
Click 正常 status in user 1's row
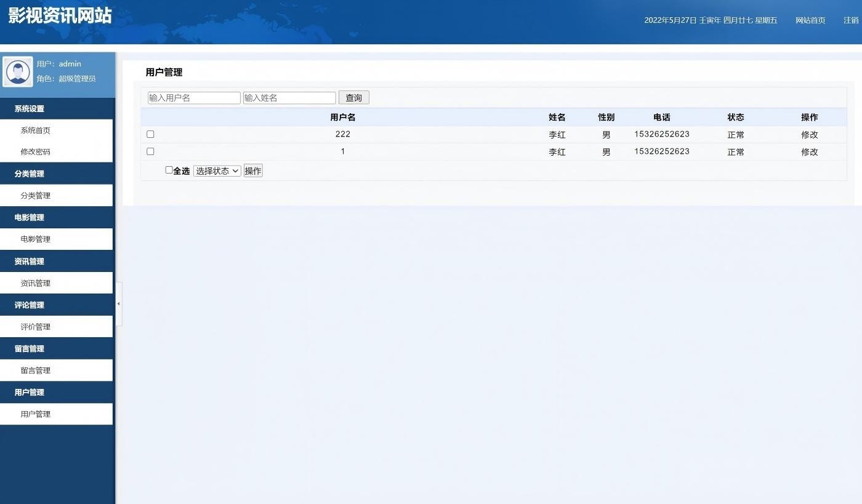click(736, 152)
